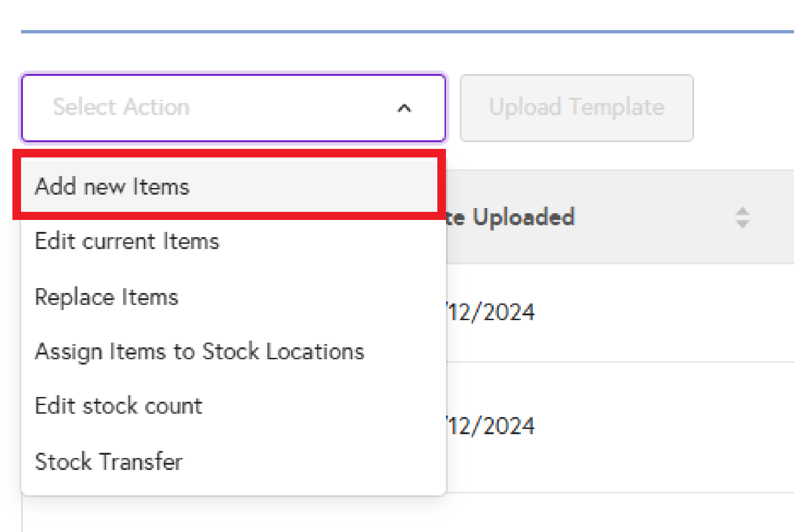Select Edit current Items option
The width and height of the screenshot is (794, 532).
tap(127, 241)
